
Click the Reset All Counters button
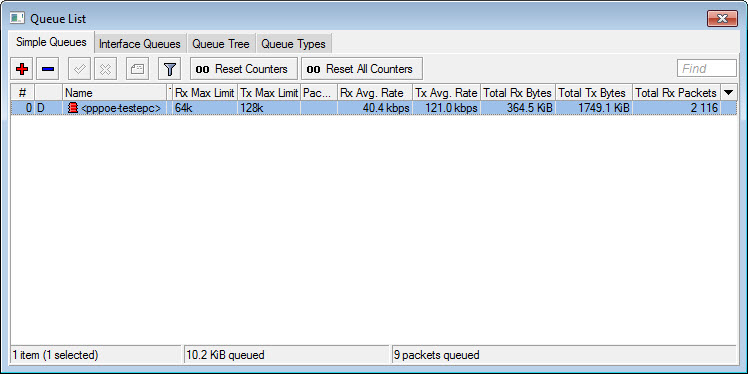tap(362, 69)
